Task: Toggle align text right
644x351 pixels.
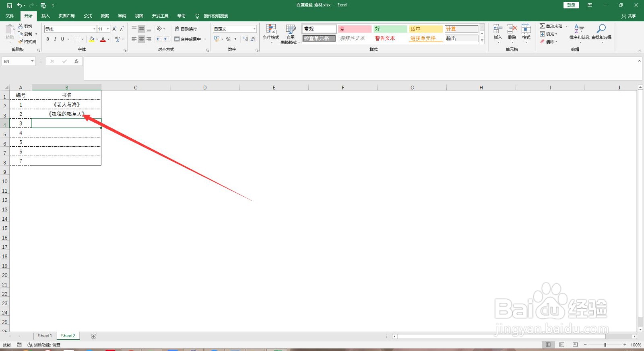Action: coord(149,39)
